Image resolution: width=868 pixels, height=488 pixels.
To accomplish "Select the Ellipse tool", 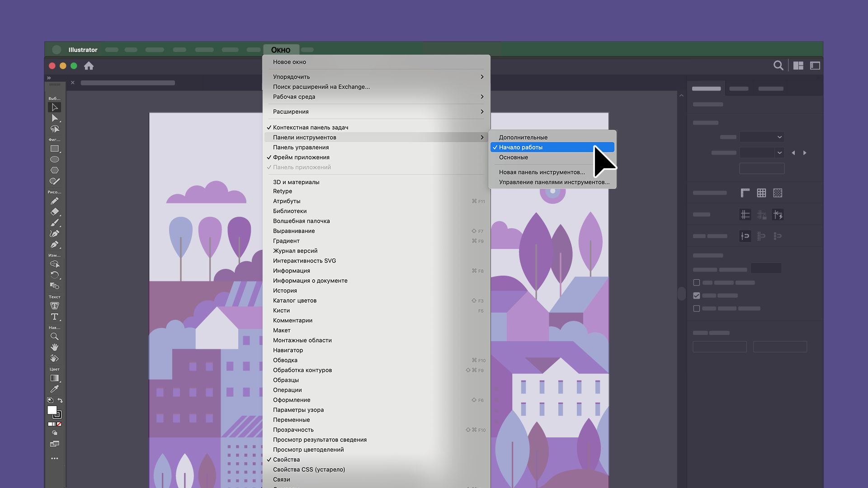I will [55, 160].
